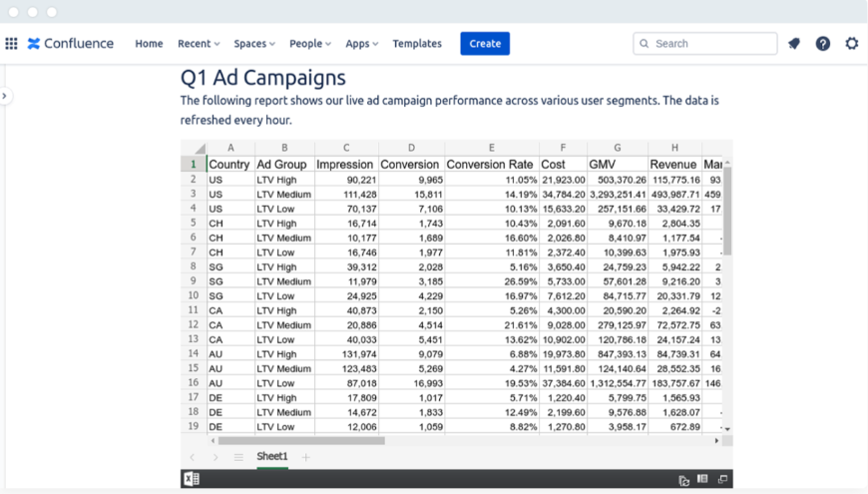Image resolution: width=868 pixels, height=494 pixels.
Task: Click the pop-out window icon in the bottom bar
Action: [x=722, y=480]
